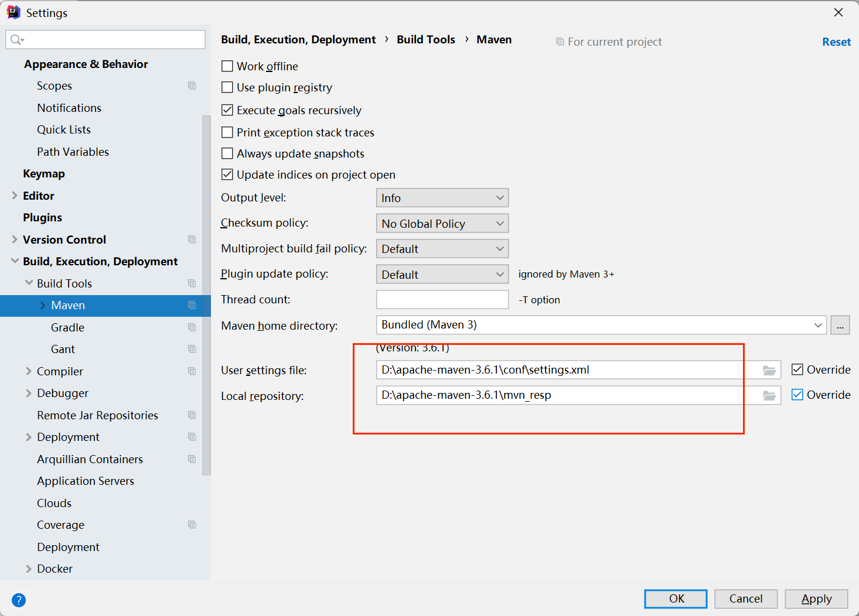Uncheck Update indices on project open

pyautogui.click(x=227, y=174)
